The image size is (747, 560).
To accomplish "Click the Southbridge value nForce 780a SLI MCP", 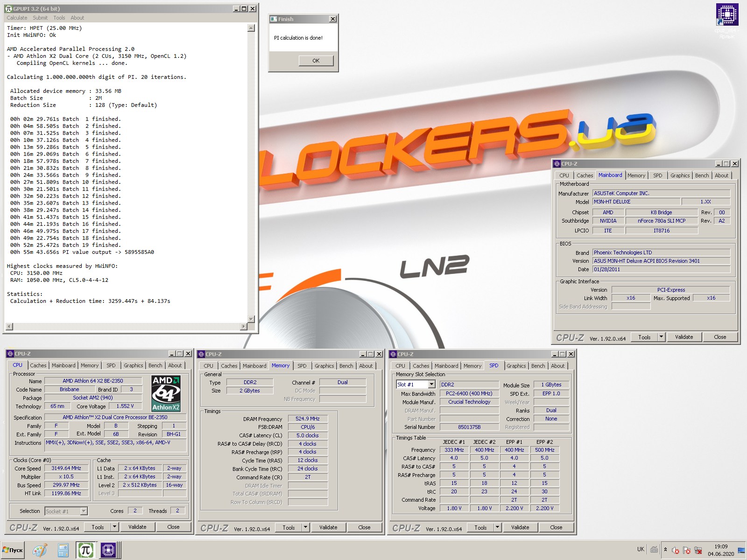I will pyautogui.click(x=662, y=221).
